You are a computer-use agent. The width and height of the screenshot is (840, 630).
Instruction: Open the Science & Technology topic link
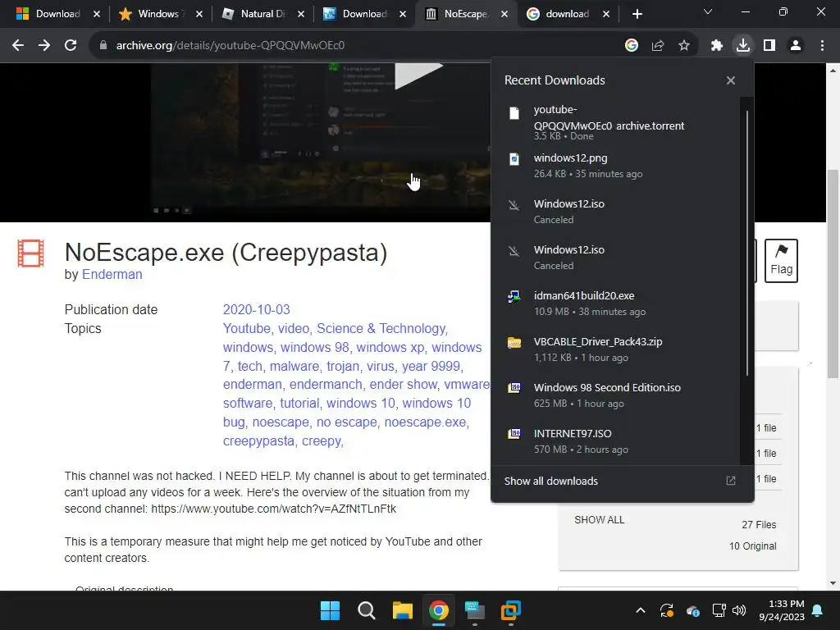pyautogui.click(x=381, y=328)
